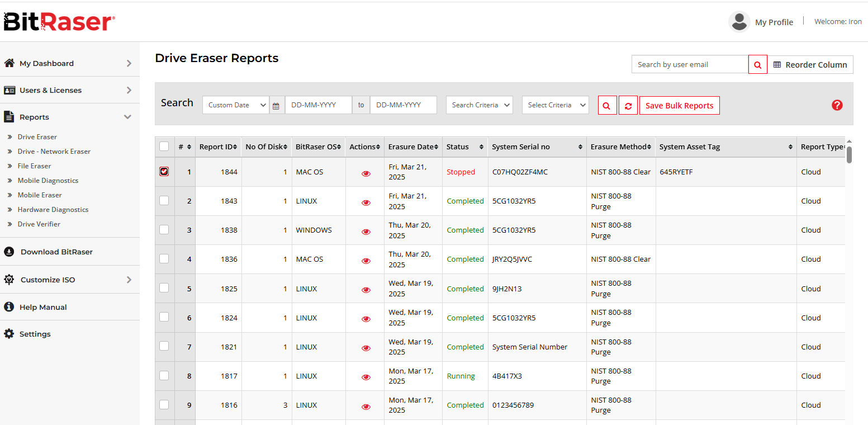The height and width of the screenshot is (425, 868).
Task: View report 1821 via eye icon
Action: [366, 348]
